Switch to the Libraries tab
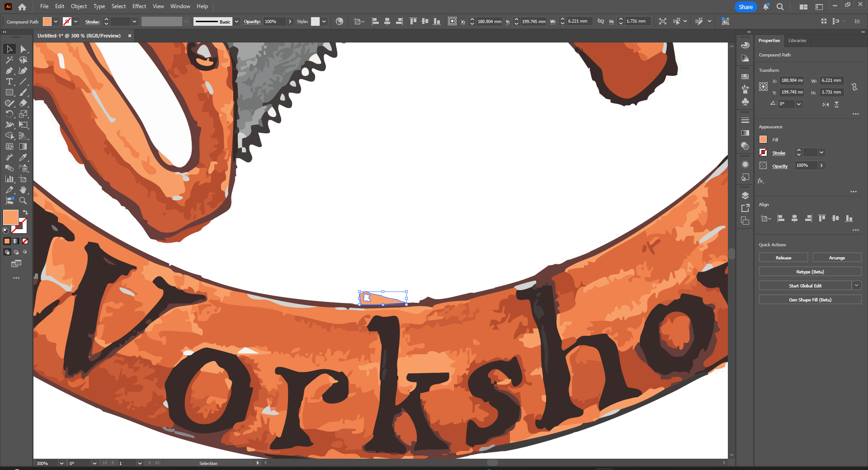Image resolution: width=868 pixels, height=470 pixels. (797, 41)
